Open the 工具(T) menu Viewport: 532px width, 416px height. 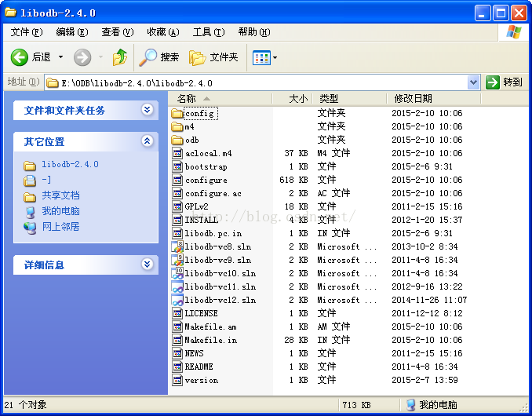click(x=209, y=32)
